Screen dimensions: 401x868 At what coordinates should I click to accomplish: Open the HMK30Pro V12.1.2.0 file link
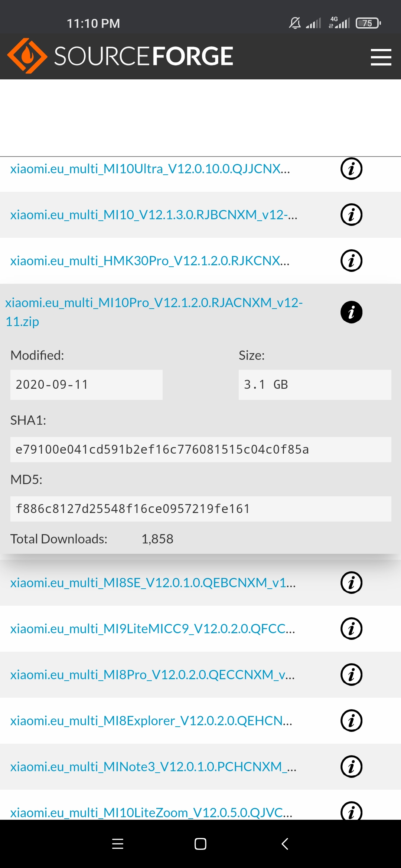pyautogui.click(x=150, y=261)
